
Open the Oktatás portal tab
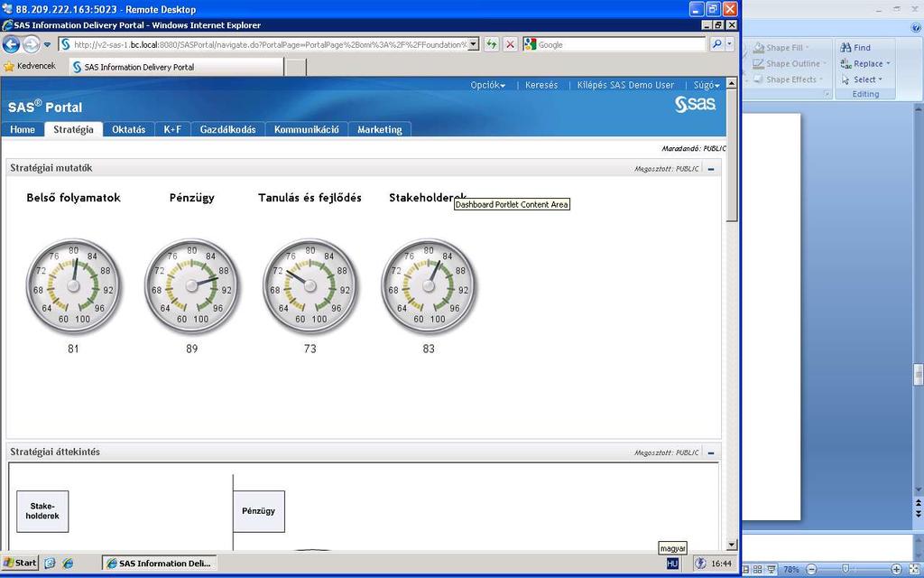click(x=128, y=130)
